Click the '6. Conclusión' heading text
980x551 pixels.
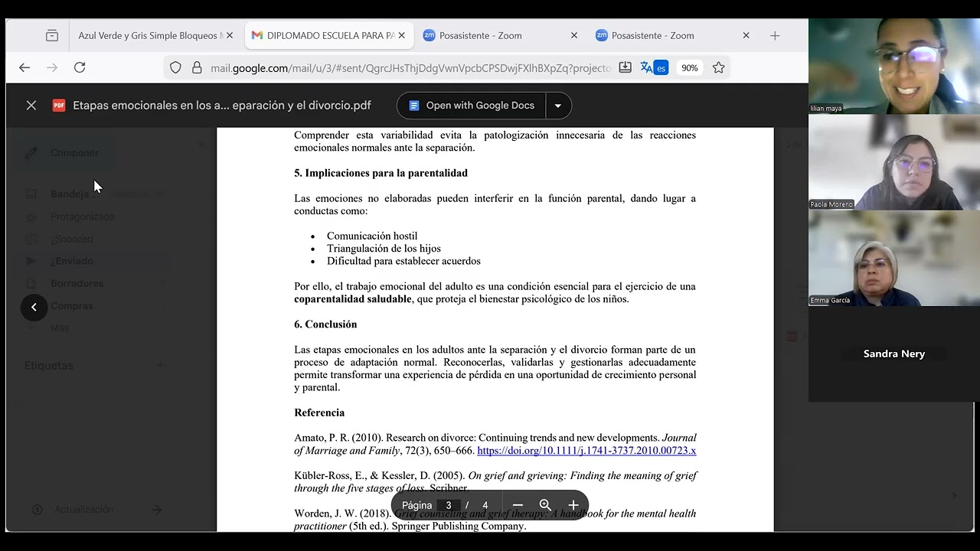(325, 324)
